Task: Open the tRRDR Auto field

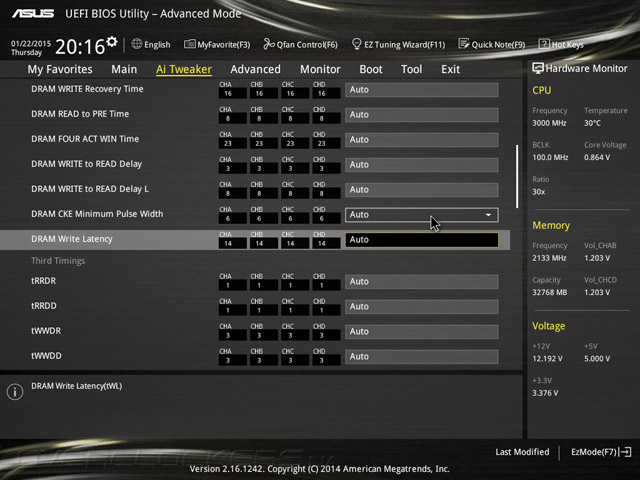Action: (422, 282)
